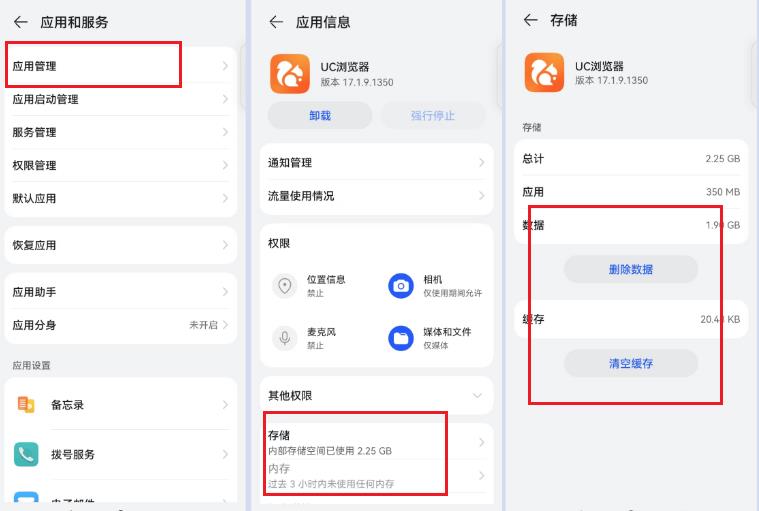Tap back arrow in 存储 screen
The height and width of the screenshot is (511, 759).
[x=530, y=20]
